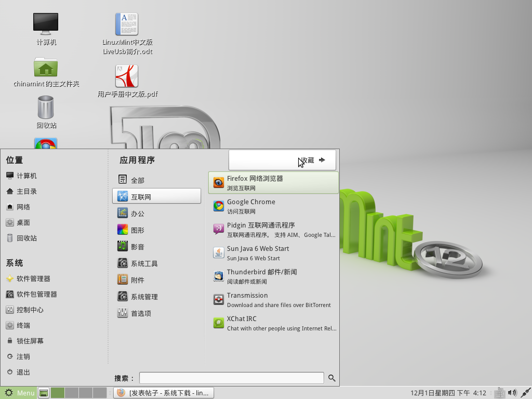Select the 图形 category
The height and width of the screenshot is (399, 532).
156,230
